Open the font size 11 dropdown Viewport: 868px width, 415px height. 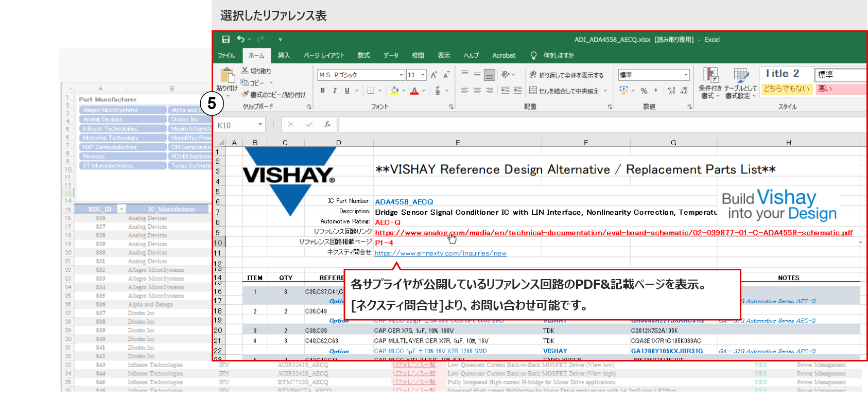pos(423,75)
